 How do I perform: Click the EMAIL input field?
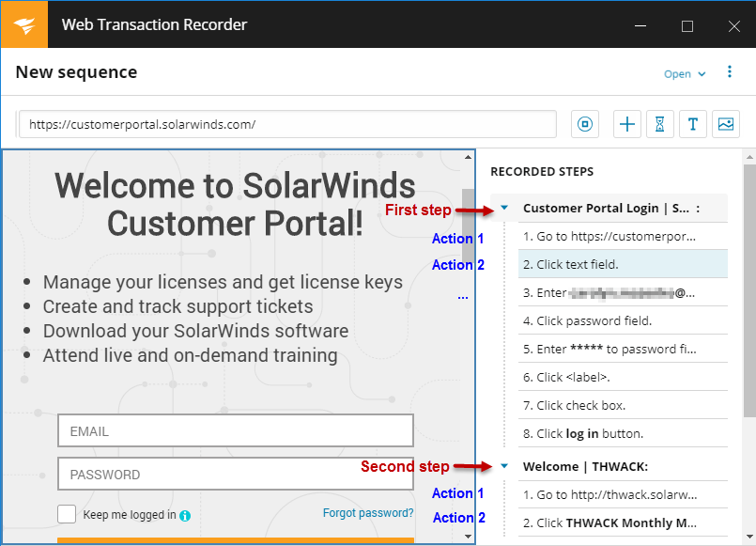236,431
